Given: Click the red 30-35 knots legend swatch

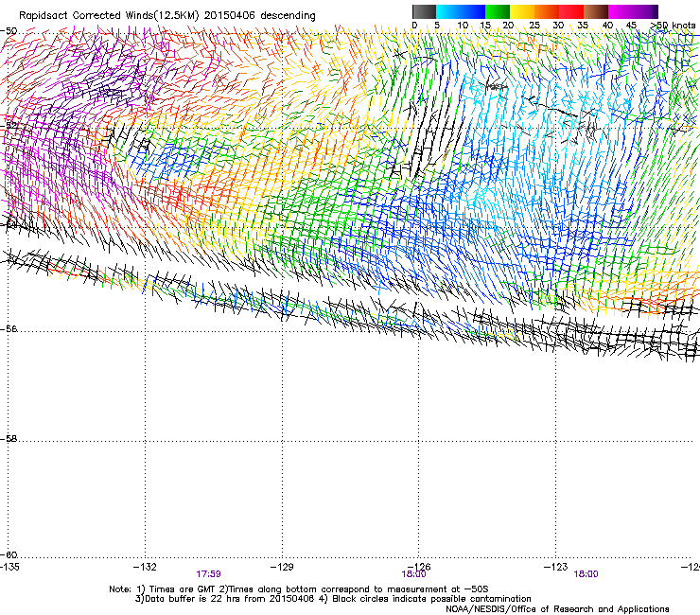Looking at the screenshot, I should click(571, 11).
